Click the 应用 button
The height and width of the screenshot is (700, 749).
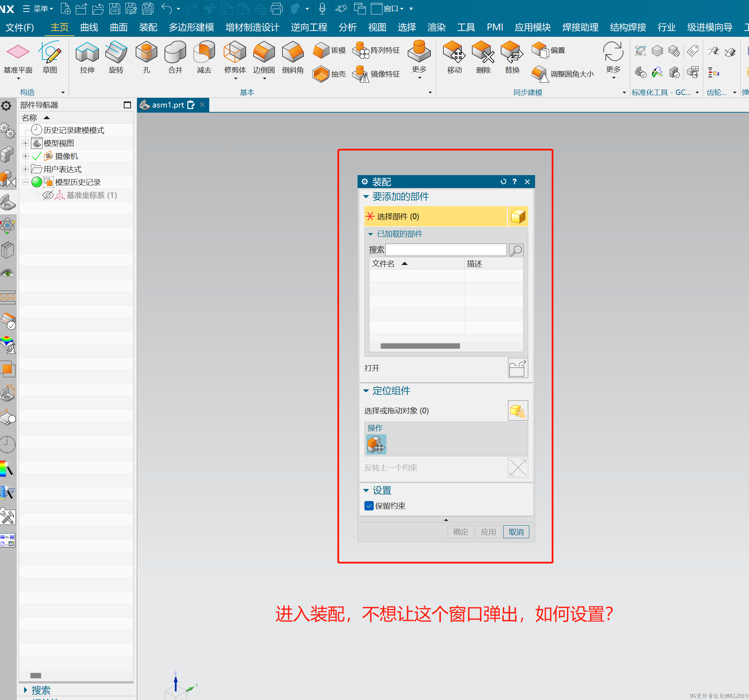coord(488,532)
